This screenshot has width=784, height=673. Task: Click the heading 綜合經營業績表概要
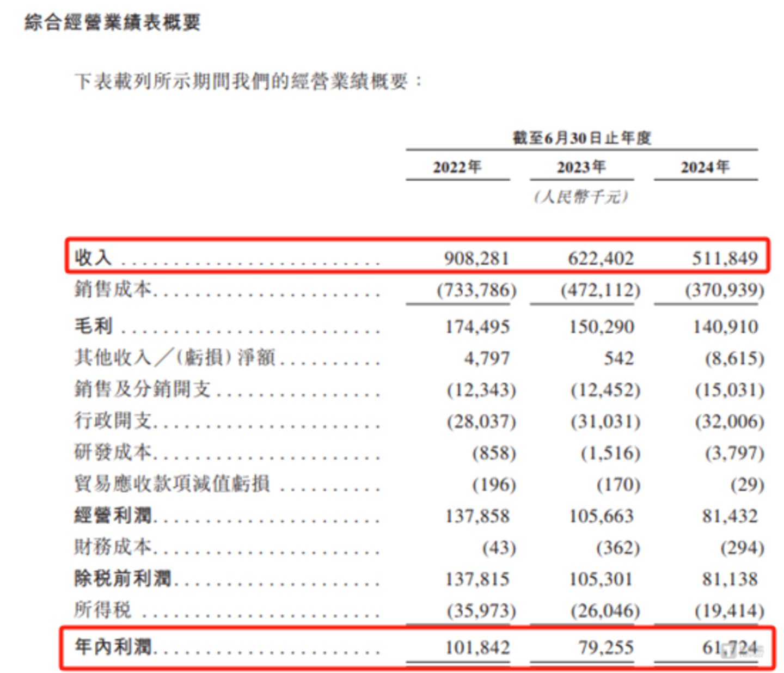point(113,23)
